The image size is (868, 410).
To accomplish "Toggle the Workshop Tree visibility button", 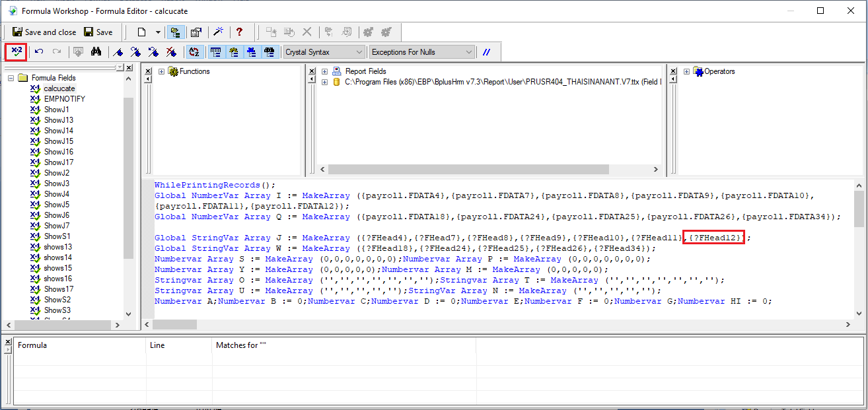I will pos(175,32).
